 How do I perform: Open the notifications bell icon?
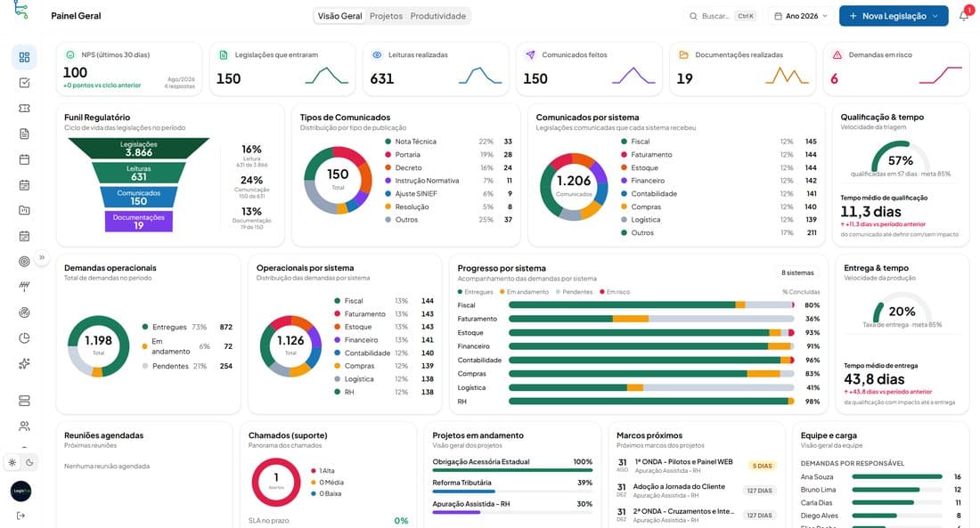tap(964, 16)
